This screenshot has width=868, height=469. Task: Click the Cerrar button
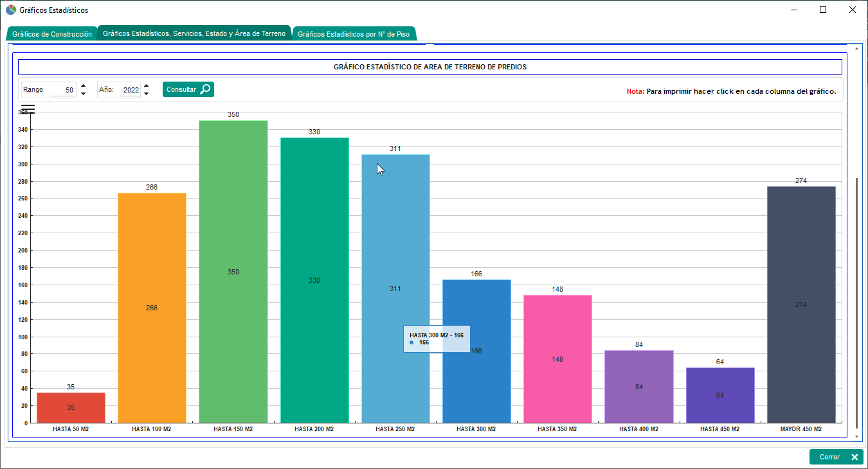click(836, 457)
